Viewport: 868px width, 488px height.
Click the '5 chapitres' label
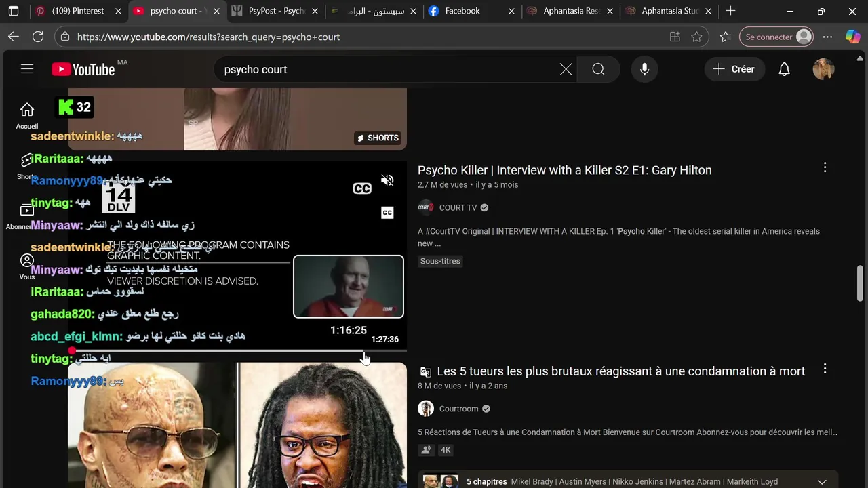pos(486,482)
